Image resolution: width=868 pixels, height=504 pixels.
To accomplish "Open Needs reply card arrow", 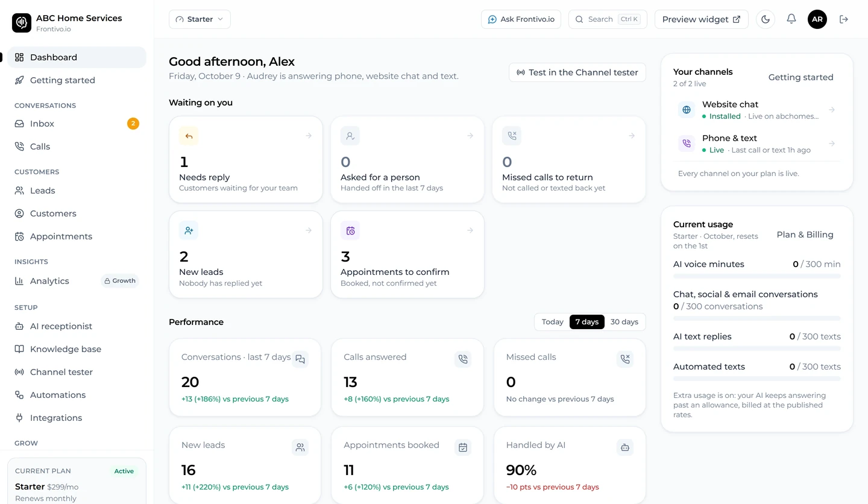I will (309, 136).
